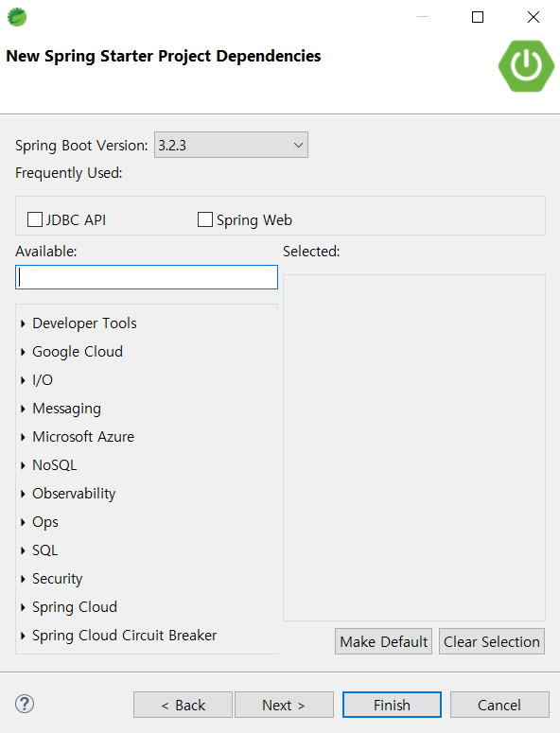Screen dimensions: 560x733
Task: Check the JDBC API checkbox
Action: 35,219
